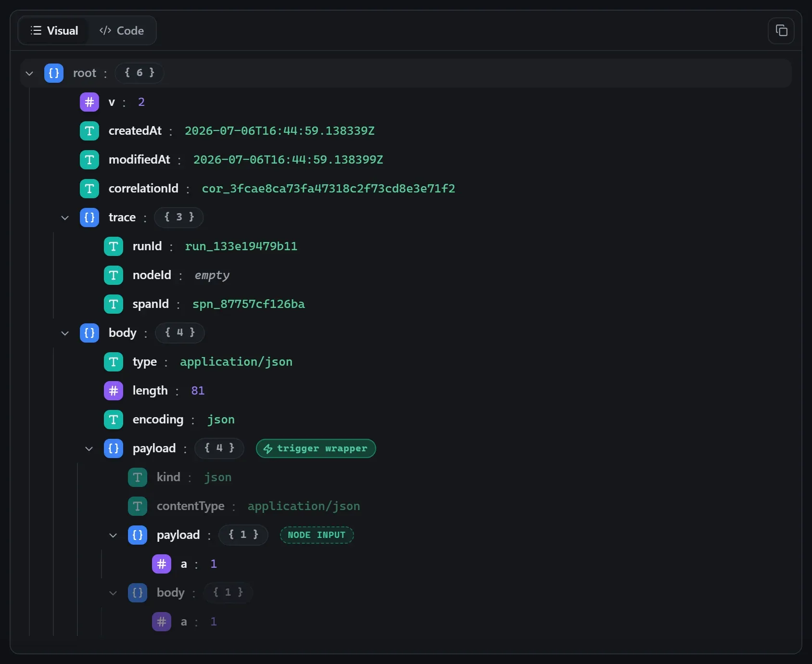
Task: Click the root { 6 } count badge
Action: [140, 73]
